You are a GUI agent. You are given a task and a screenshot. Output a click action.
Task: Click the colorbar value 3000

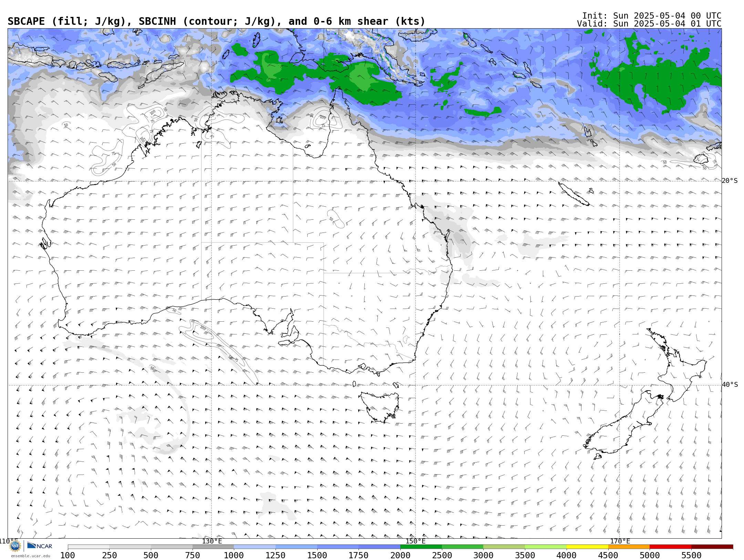(x=483, y=556)
